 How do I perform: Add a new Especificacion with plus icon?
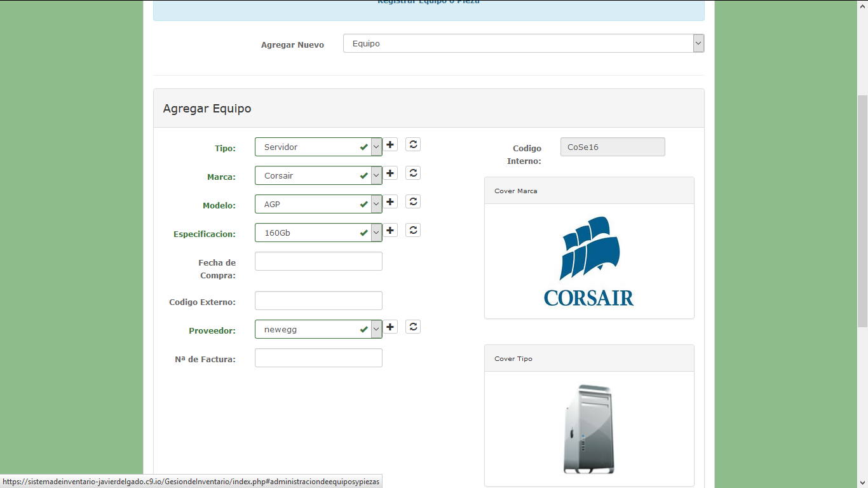(390, 230)
